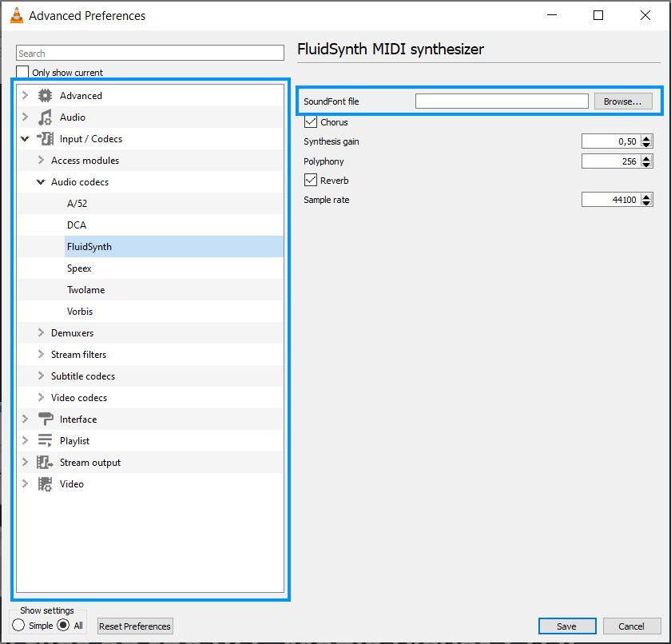Disable the Chorus checkbox

click(x=310, y=121)
